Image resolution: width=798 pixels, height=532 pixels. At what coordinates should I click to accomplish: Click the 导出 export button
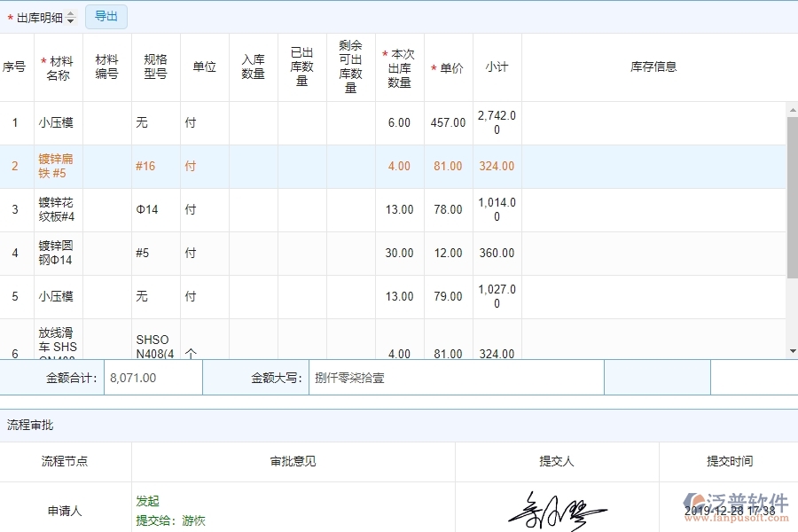click(106, 16)
